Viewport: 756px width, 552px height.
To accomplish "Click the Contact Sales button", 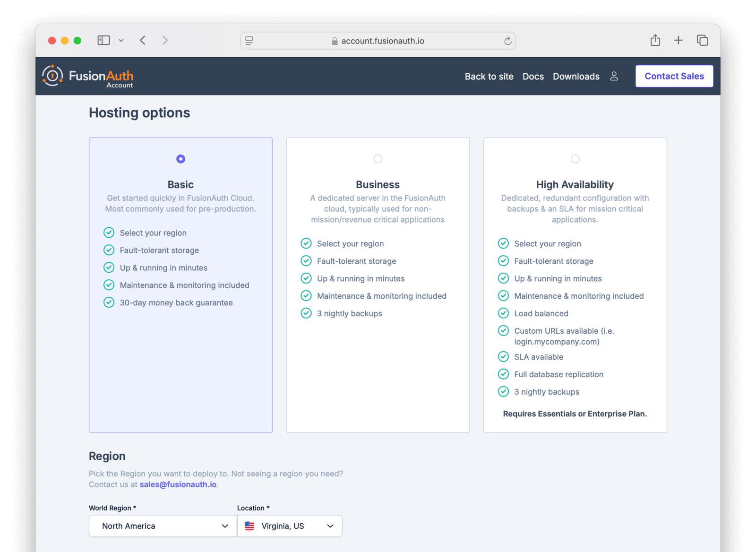I will [x=674, y=76].
